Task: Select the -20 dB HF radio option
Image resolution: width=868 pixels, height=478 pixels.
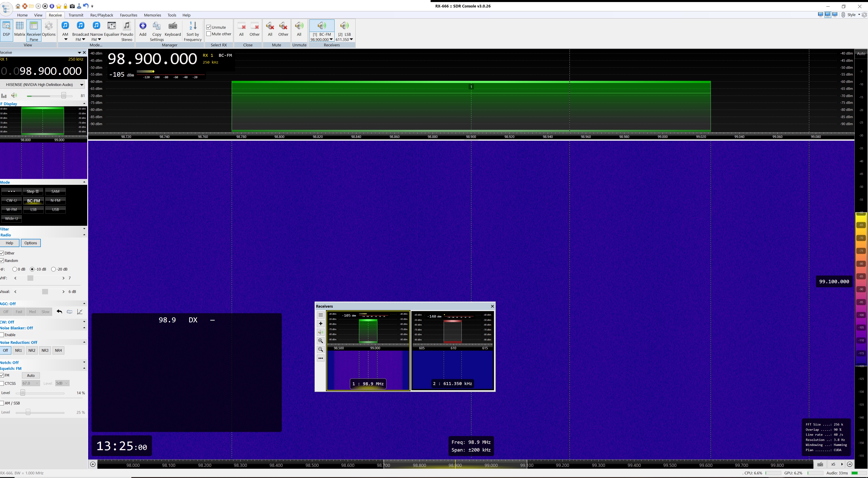Action: click(53, 269)
